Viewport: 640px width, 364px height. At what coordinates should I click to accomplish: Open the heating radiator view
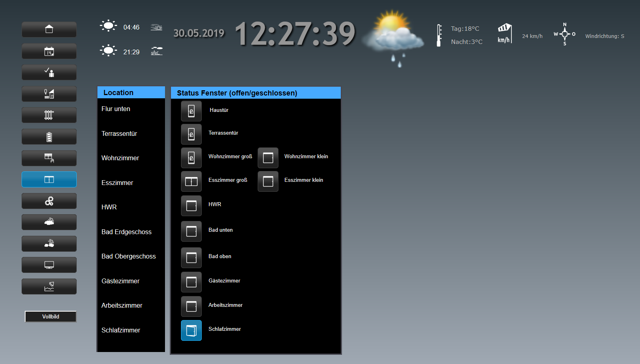[x=49, y=115]
